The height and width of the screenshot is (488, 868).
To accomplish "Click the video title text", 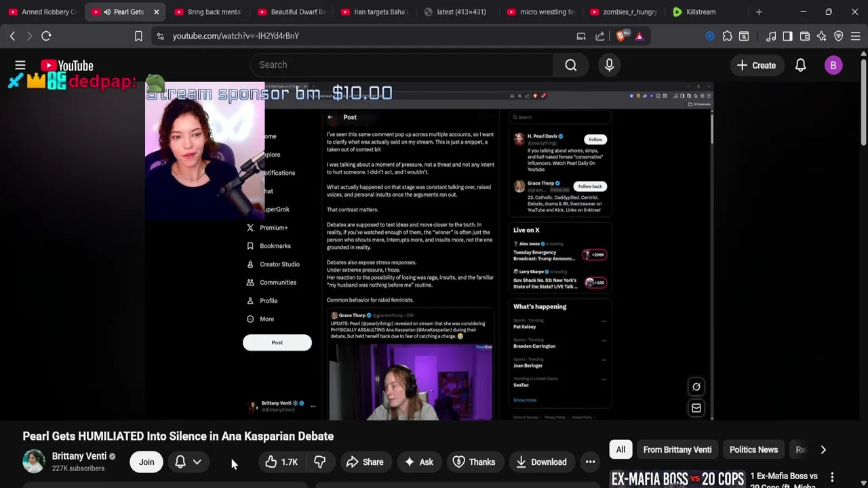I will [x=178, y=436].
